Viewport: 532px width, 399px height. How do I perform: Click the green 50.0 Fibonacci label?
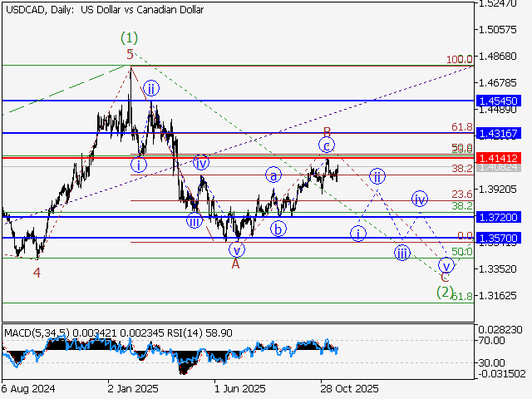[x=462, y=251]
